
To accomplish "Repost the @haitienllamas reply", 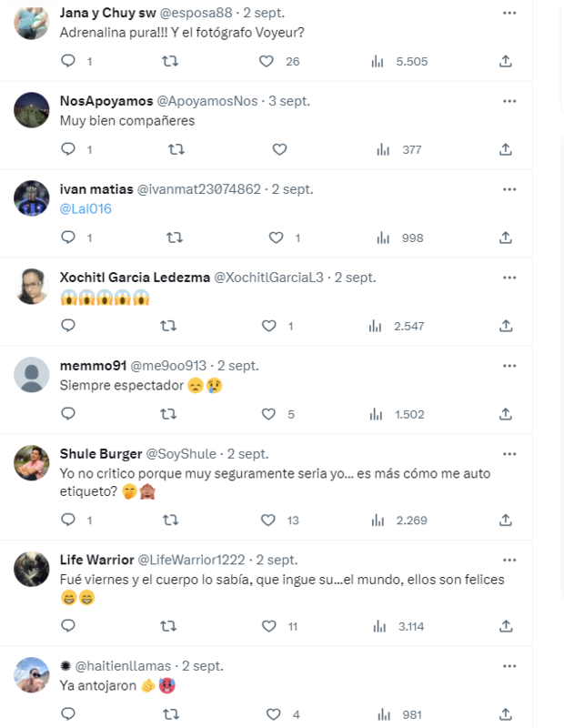I will (x=168, y=714).
